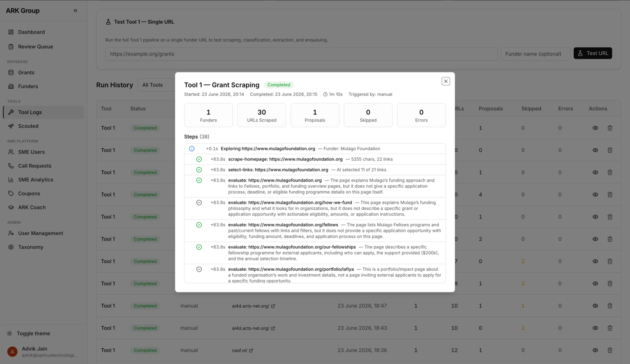Delete run dated 23 June 2026, 18:43
The width and height of the screenshot is (630, 364).
[610, 328]
